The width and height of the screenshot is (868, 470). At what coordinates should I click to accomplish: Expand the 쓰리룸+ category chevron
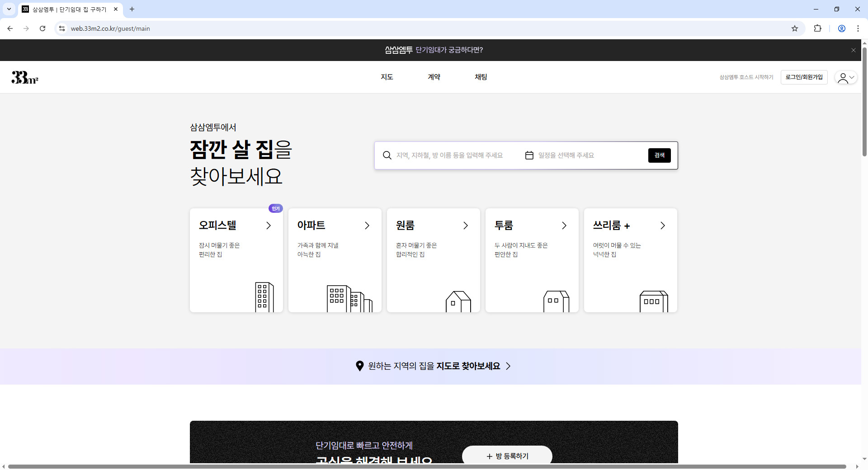coord(662,226)
